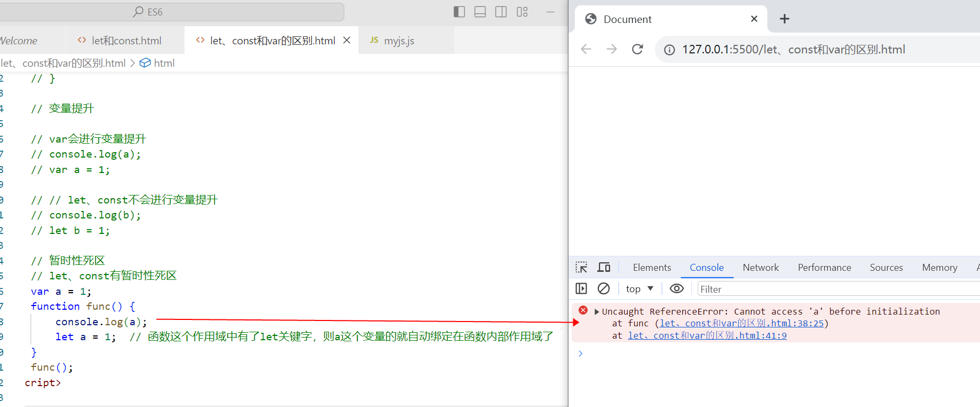Show the console sidebar

pyautogui.click(x=581, y=288)
